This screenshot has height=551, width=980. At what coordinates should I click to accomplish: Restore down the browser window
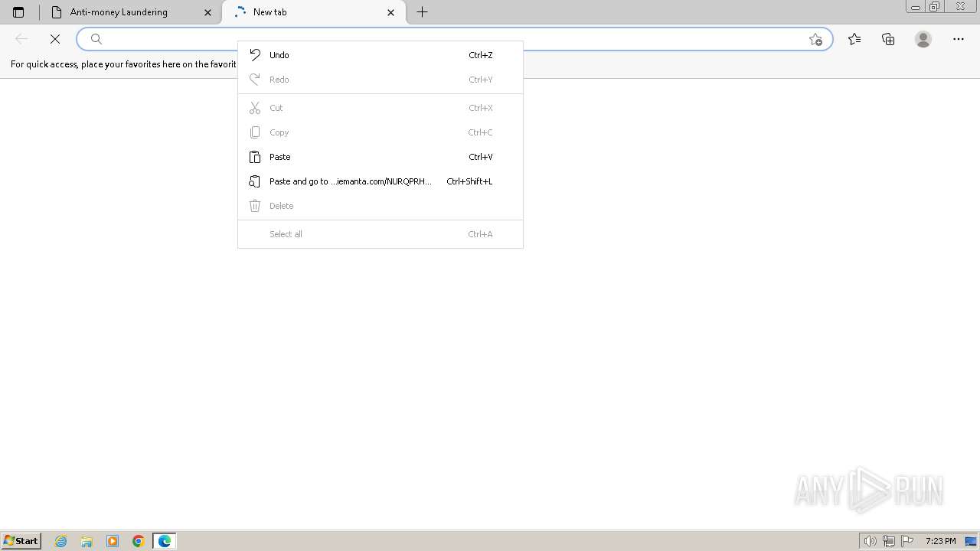point(935,7)
